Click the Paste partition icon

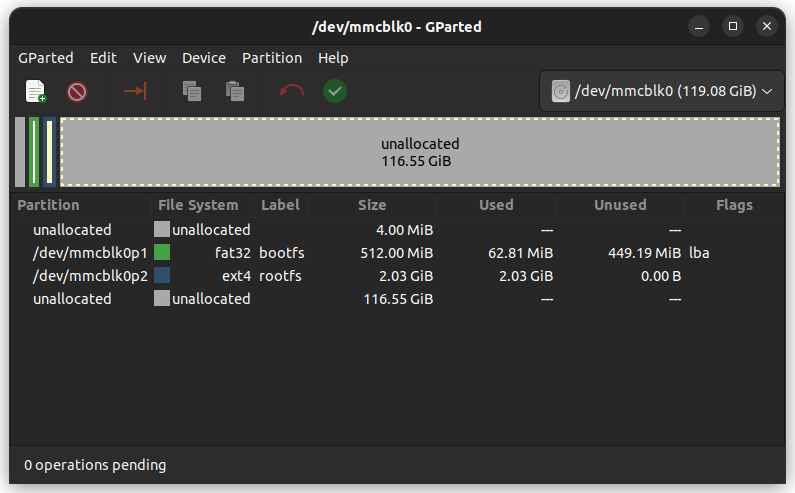click(x=235, y=91)
